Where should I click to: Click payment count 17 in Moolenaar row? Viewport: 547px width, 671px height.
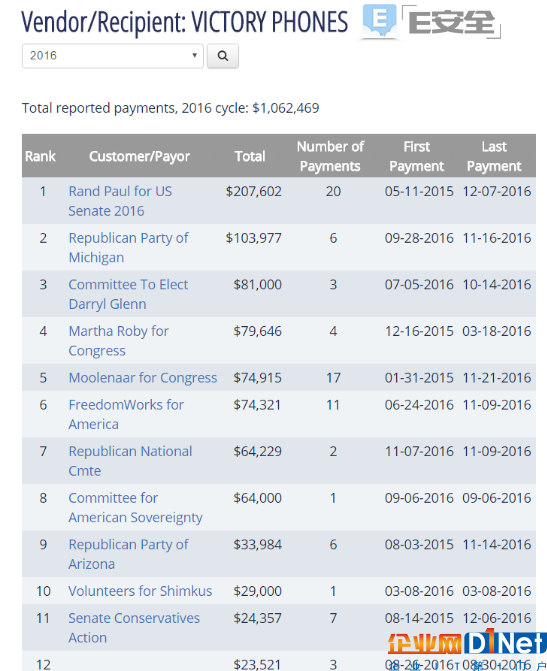333,378
